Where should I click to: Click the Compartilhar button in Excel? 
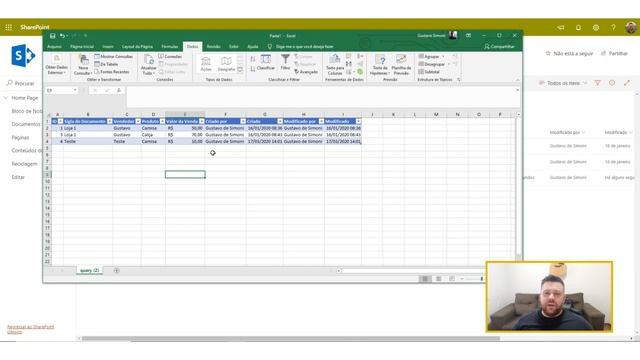(499, 47)
